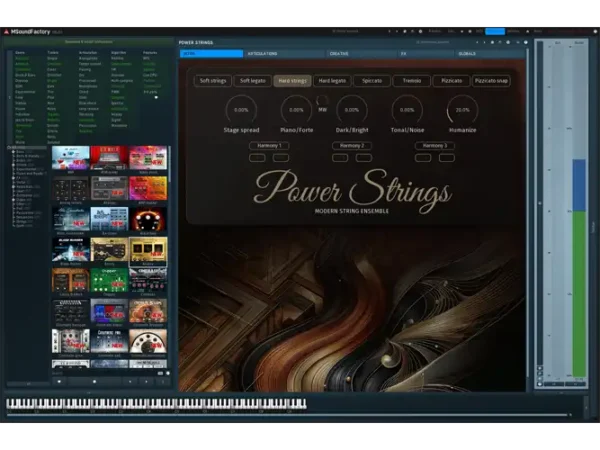Click previous preset arrow in Power Strings header
The height and width of the screenshot is (450, 600).
[477, 42]
